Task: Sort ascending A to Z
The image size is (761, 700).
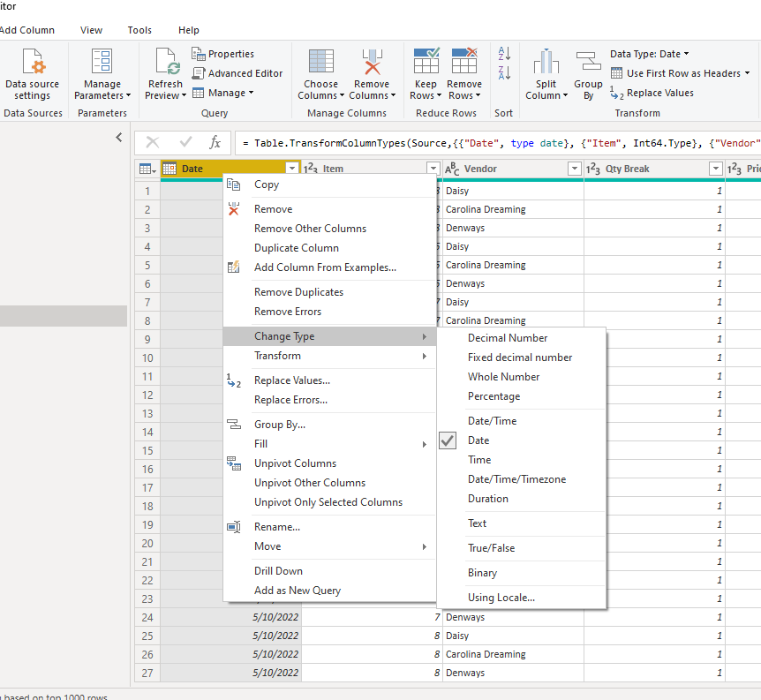Action: [x=504, y=53]
